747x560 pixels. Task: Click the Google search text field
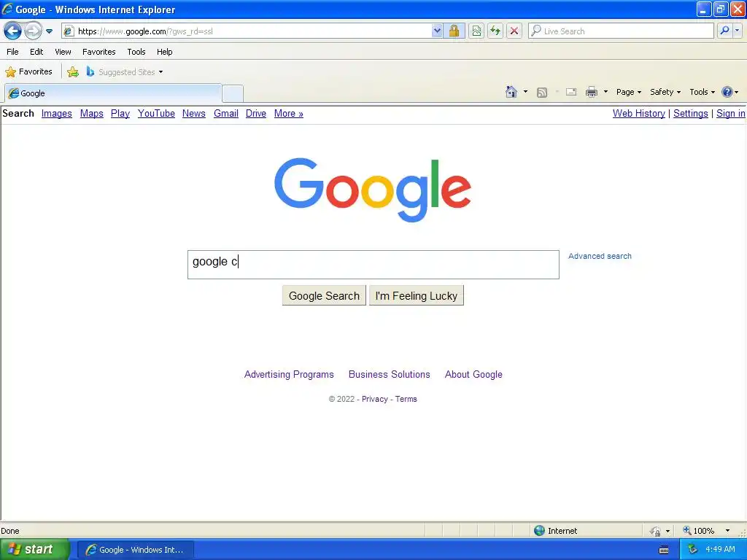(x=373, y=264)
